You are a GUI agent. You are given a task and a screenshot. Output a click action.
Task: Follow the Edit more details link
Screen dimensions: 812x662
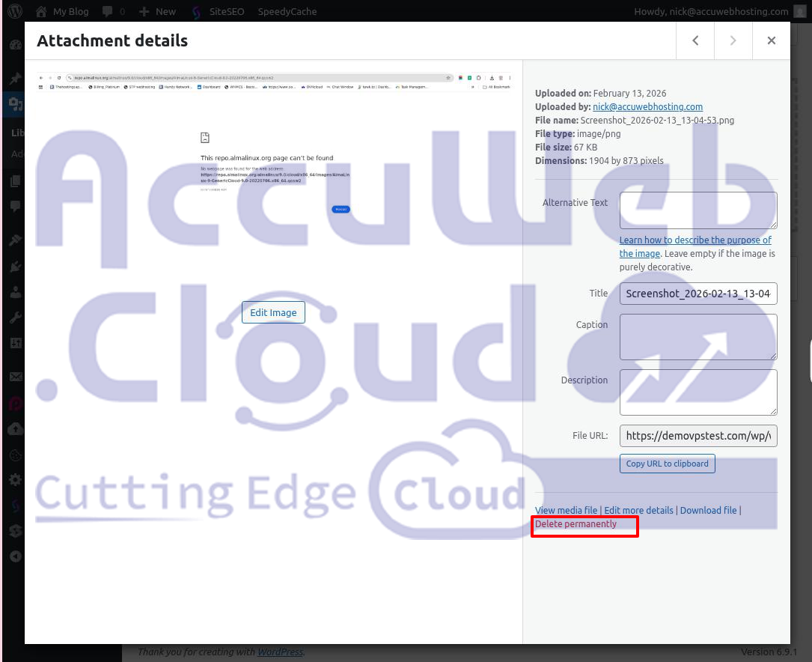point(638,510)
